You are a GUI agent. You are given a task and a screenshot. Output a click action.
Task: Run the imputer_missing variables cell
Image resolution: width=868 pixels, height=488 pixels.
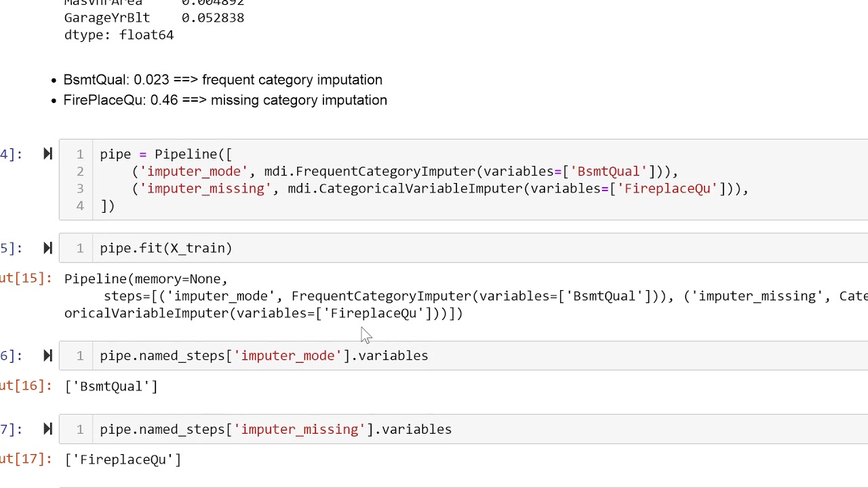coord(47,429)
